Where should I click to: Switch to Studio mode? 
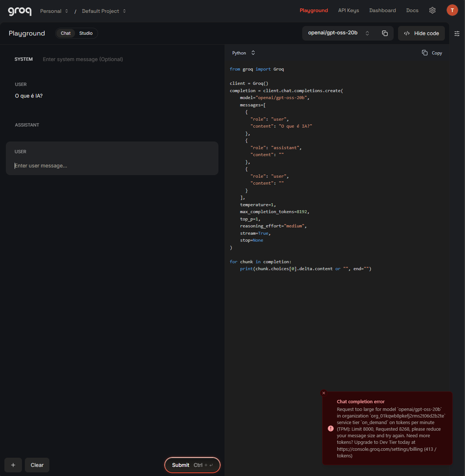[86, 33]
